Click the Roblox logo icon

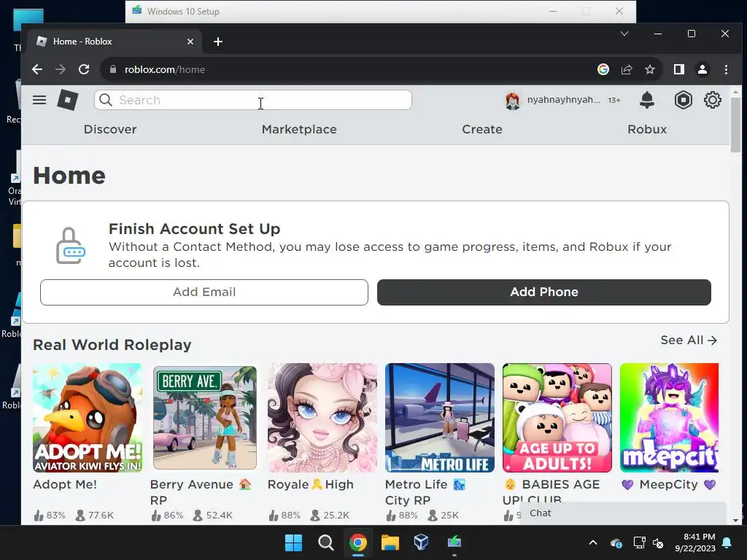click(68, 100)
